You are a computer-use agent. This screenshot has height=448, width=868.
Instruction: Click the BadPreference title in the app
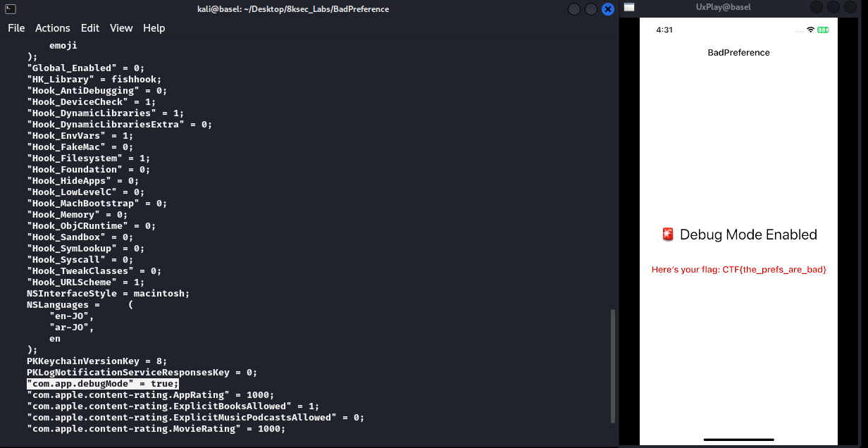[738, 53]
